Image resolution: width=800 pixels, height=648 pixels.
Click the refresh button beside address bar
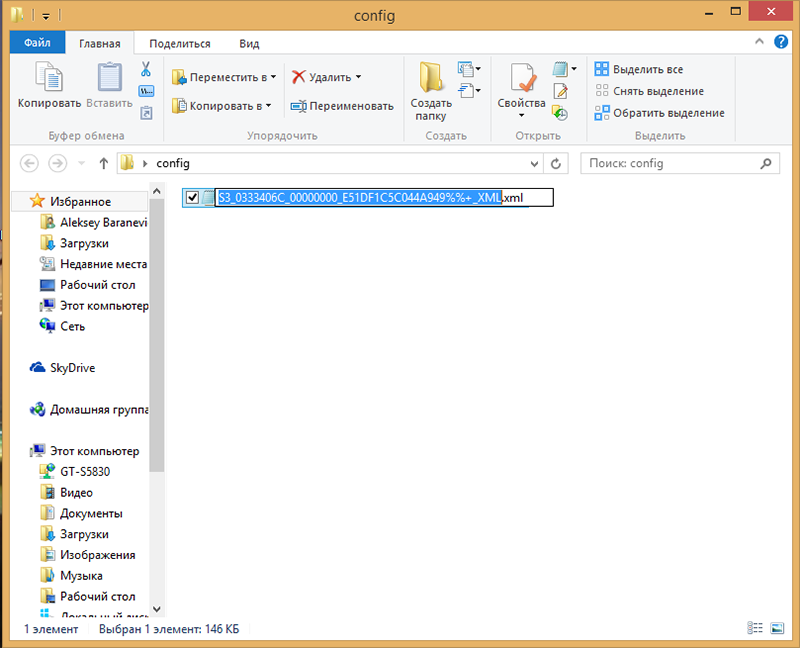click(557, 163)
